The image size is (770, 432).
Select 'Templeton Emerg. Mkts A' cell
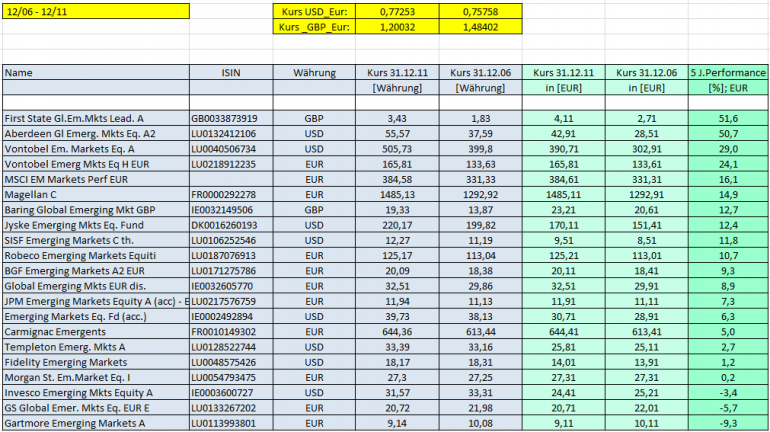point(96,347)
